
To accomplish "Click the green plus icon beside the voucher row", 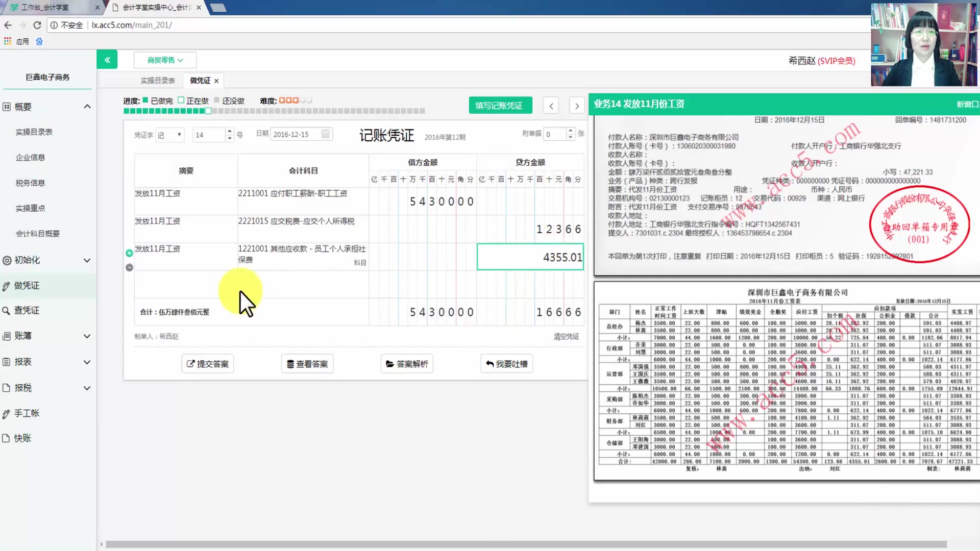I will click(x=129, y=252).
